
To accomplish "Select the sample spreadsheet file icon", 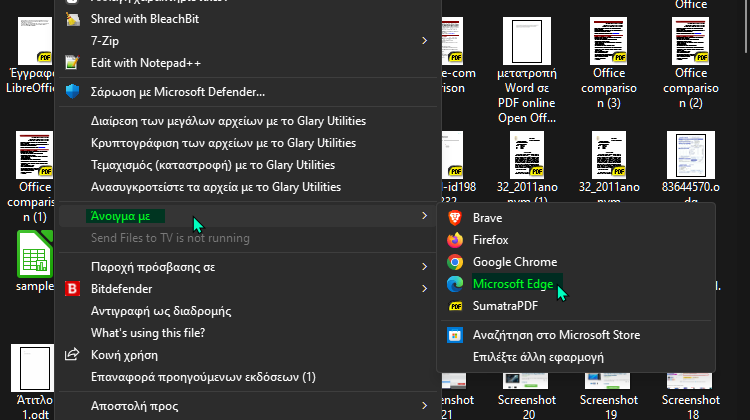I will [35, 254].
